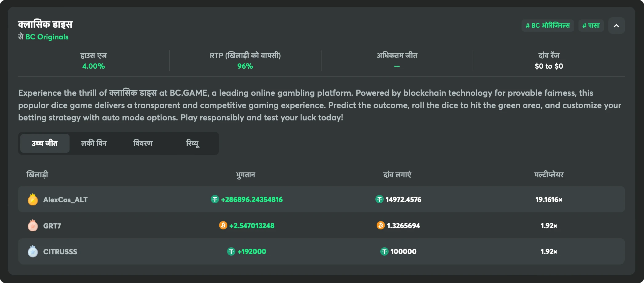This screenshot has height=283, width=644.
Task: Open player GRT7's profile name
Action: coord(52,226)
